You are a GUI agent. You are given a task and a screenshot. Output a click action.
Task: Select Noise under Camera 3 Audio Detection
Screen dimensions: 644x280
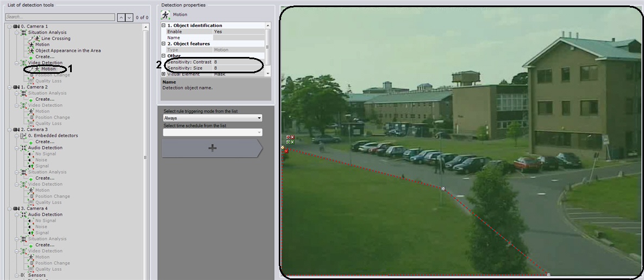(41, 160)
